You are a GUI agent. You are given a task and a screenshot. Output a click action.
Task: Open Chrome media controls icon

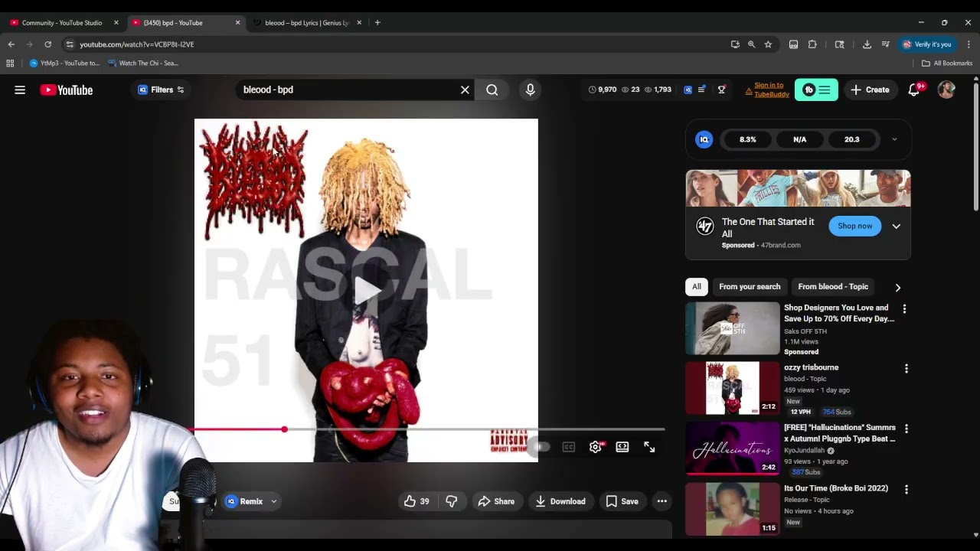(886, 44)
